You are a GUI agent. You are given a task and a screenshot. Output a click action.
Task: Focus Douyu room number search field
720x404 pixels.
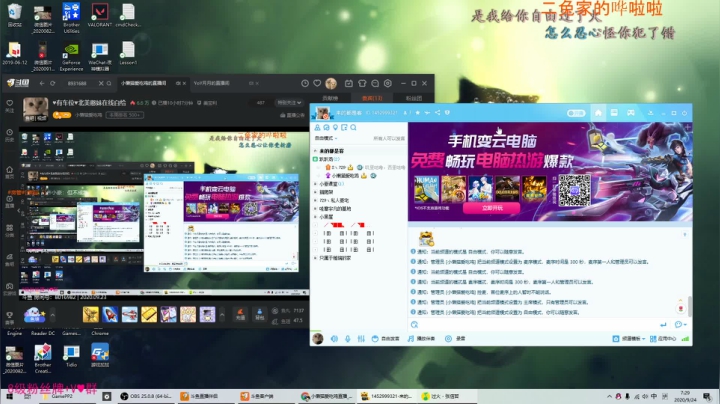(x=81, y=83)
